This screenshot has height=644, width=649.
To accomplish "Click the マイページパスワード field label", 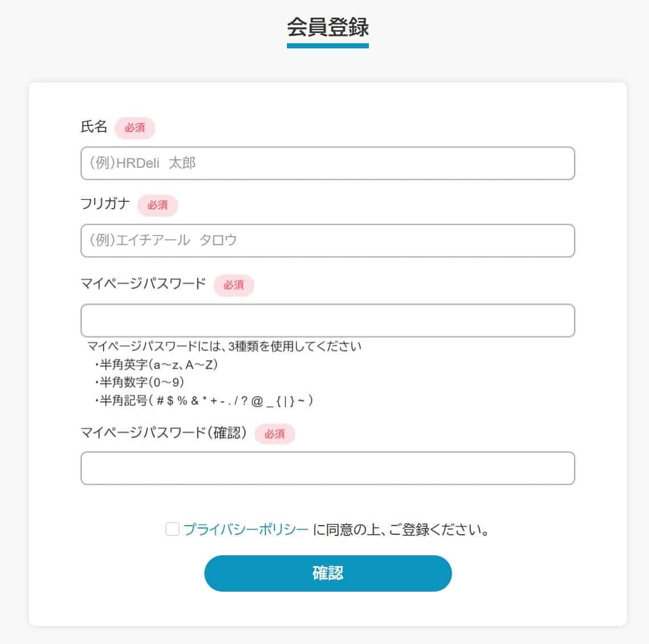I will [143, 283].
